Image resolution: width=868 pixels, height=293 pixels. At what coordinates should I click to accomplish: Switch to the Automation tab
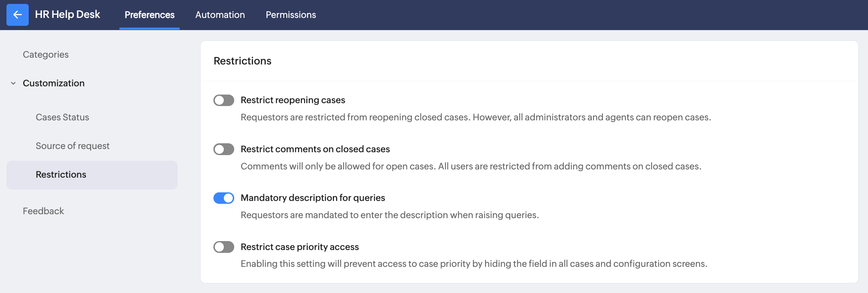[220, 15]
